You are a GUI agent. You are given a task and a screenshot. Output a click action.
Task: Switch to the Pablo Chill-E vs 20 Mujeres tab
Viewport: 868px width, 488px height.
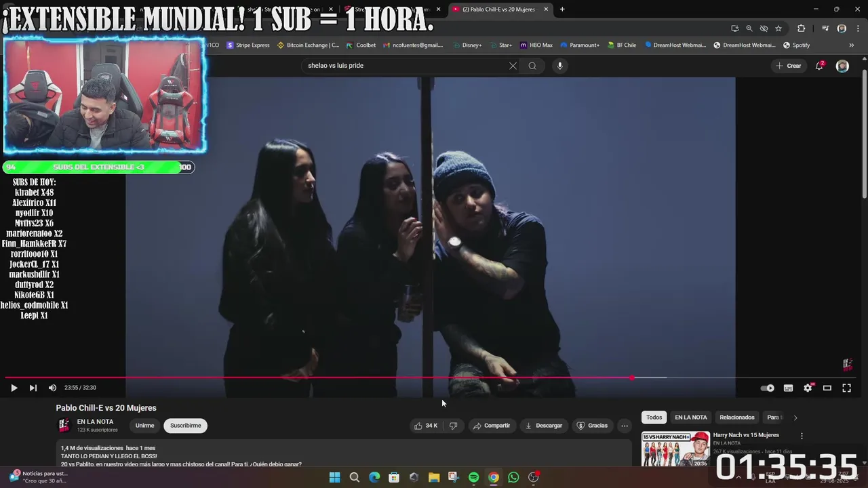pos(500,9)
